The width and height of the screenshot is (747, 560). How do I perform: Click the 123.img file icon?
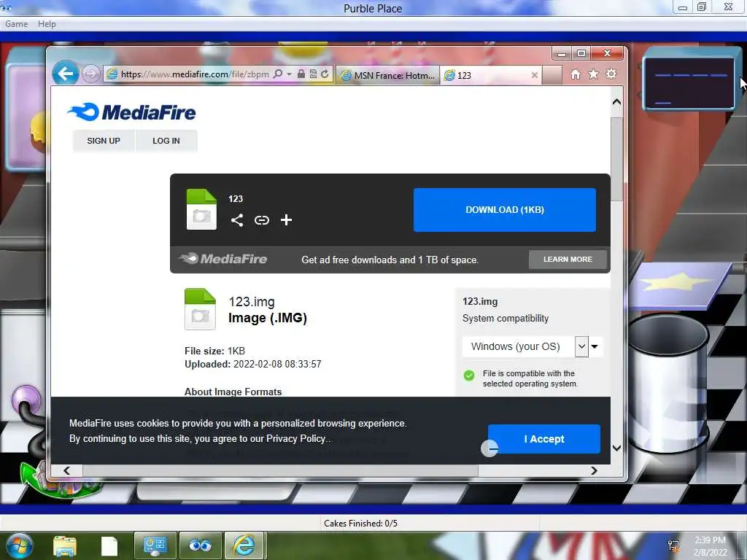(200, 309)
